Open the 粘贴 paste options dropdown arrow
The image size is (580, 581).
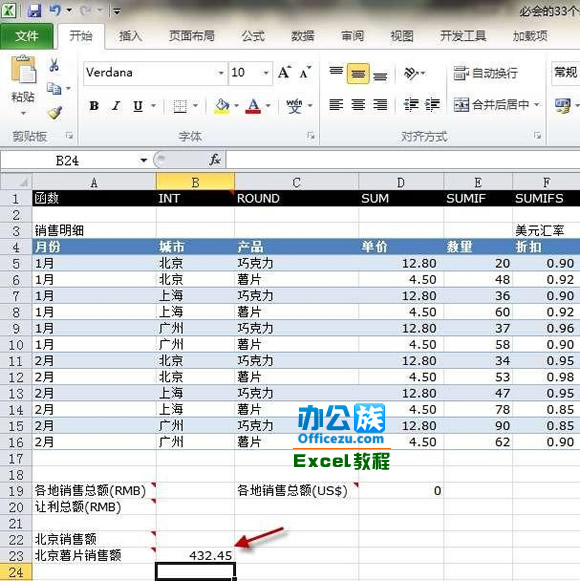(23, 113)
